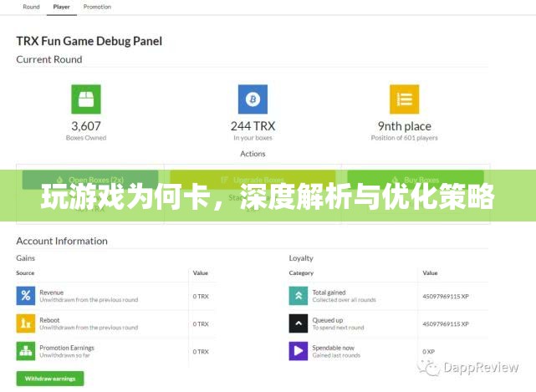Screen dimensions: 536x392
Task: Click the Revenue 0 TRX value
Action: (201, 297)
